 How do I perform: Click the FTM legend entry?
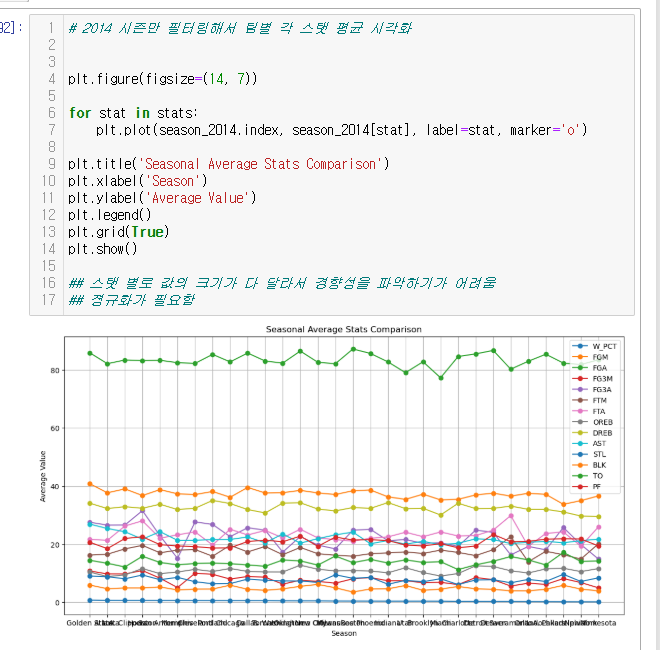590,400
